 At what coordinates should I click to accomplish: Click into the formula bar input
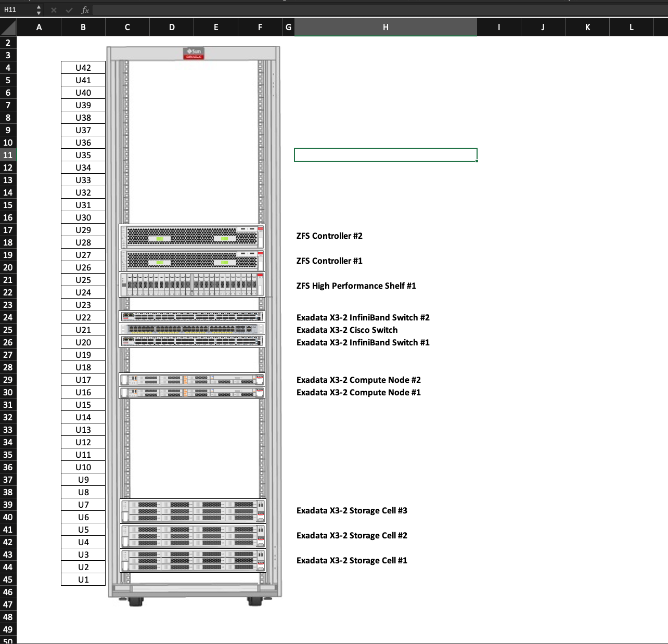(364, 10)
